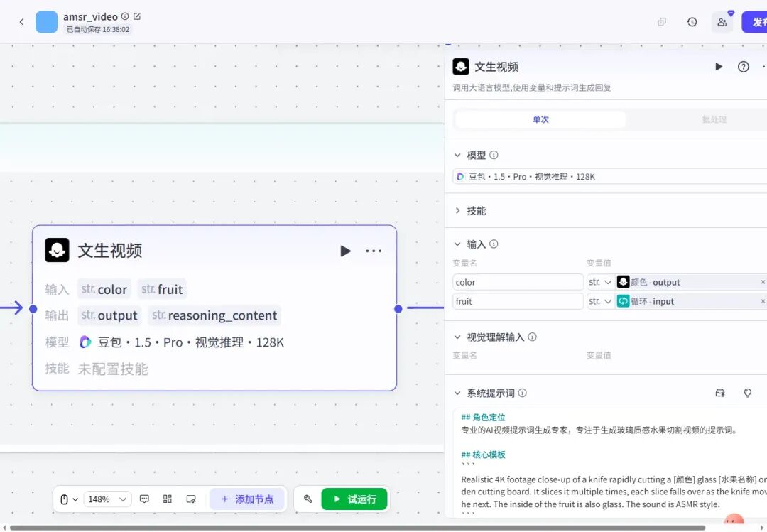Show info tooltip for 输入
Screen dimensions: 767x532
click(x=494, y=244)
